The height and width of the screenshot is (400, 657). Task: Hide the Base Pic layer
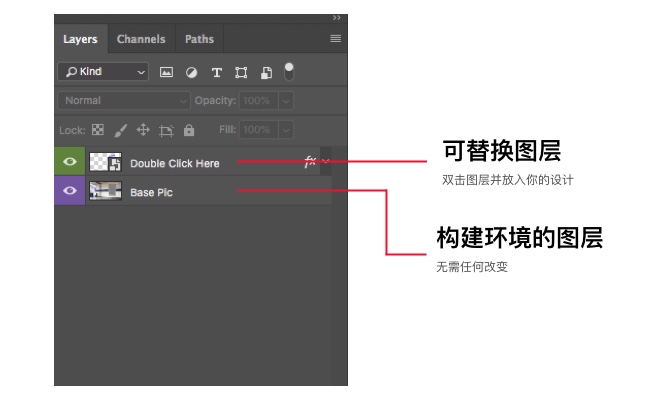(x=70, y=191)
